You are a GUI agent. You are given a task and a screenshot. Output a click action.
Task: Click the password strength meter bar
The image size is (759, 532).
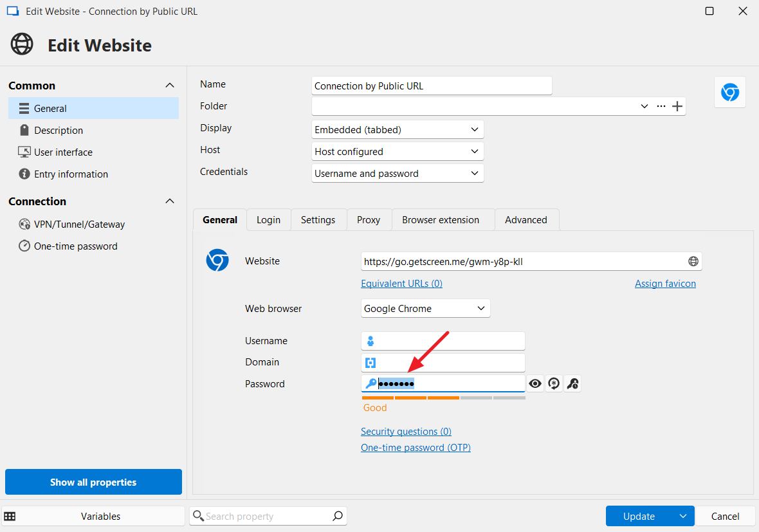coord(443,398)
